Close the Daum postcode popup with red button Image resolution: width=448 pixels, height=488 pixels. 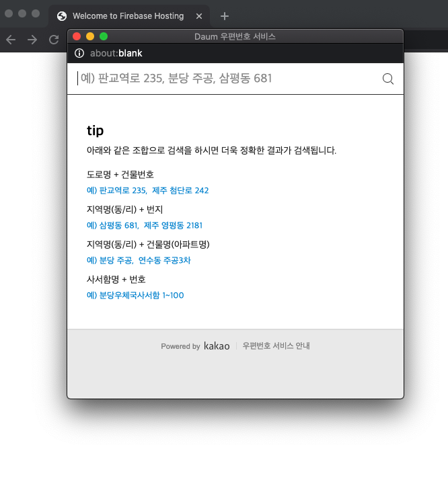77,36
